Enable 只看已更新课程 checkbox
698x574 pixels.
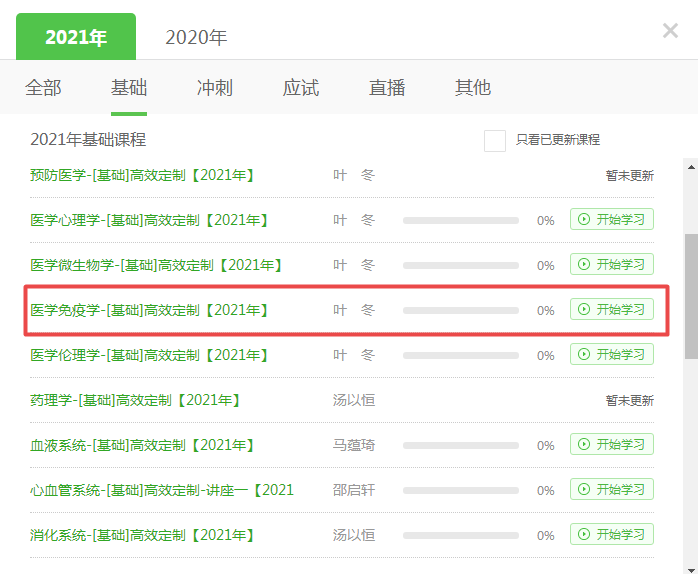(494, 140)
